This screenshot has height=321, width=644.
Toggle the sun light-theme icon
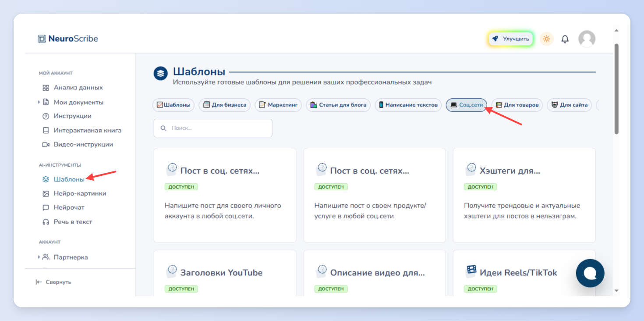pos(546,39)
